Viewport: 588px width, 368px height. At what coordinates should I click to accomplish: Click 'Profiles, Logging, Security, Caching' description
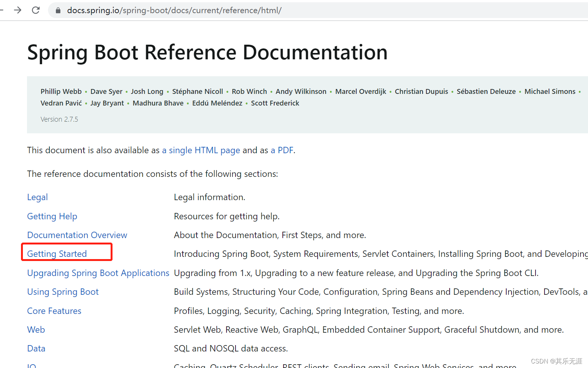319,311
